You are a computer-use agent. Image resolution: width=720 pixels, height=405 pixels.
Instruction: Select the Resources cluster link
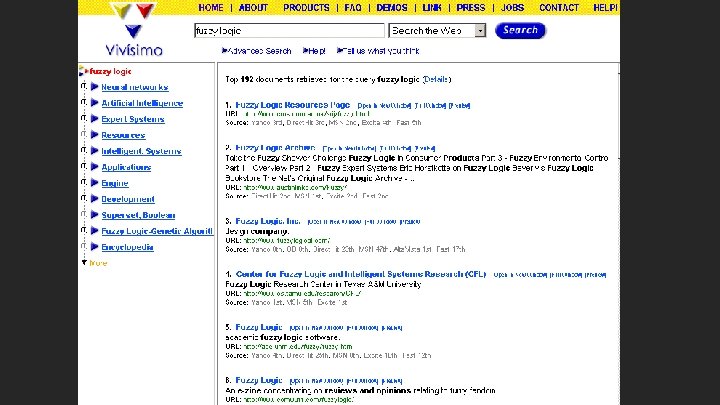[x=123, y=135]
